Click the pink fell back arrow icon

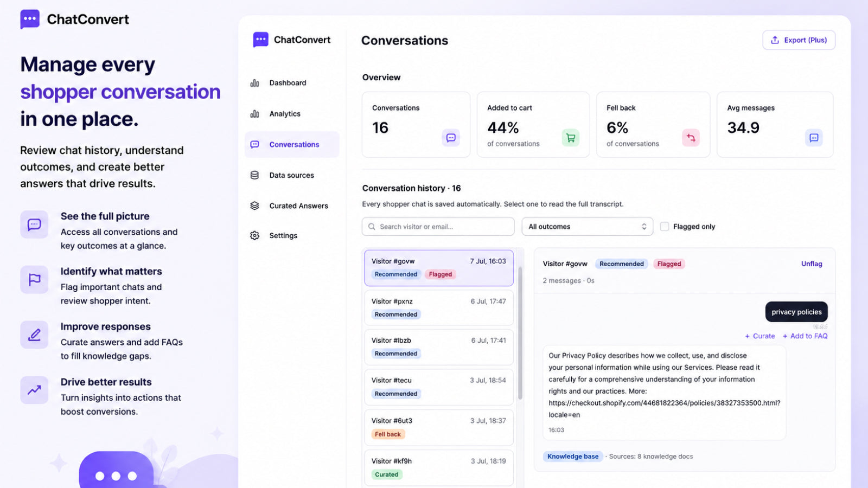click(691, 138)
